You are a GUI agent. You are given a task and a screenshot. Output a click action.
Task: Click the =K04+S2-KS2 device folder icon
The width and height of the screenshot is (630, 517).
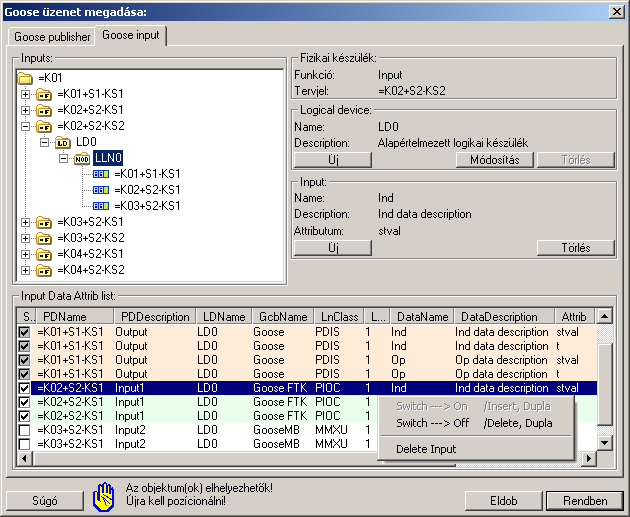point(44,270)
